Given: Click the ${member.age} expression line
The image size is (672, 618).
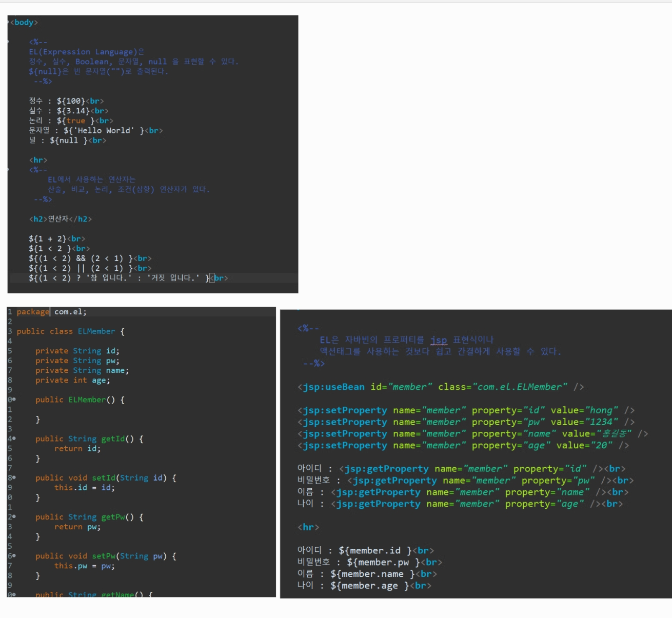Looking at the screenshot, I should (364, 585).
